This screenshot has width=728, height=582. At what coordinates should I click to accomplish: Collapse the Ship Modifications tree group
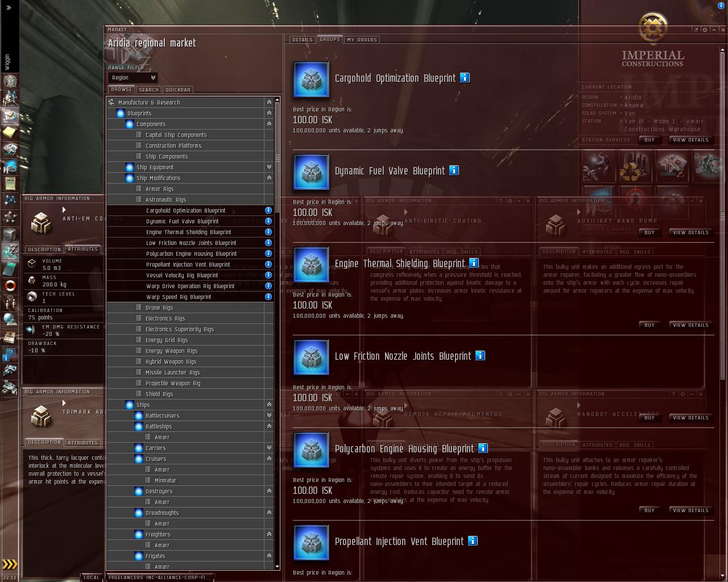pos(269,178)
